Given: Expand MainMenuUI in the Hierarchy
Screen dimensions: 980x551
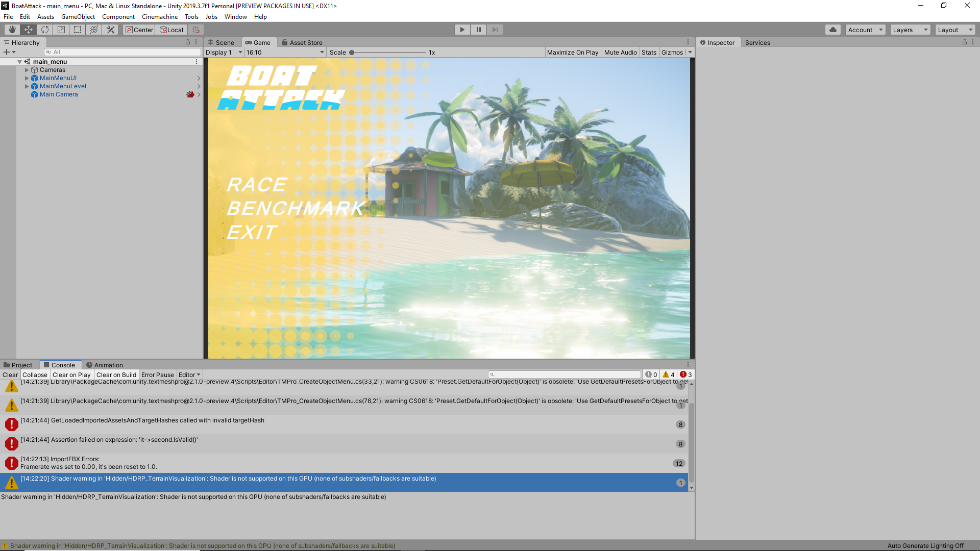Looking at the screenshot, I should click(x=27, y=78).
